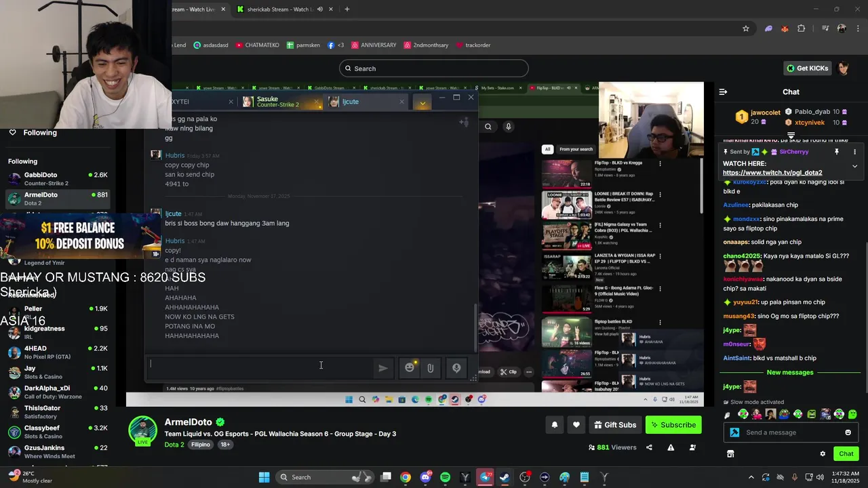The width and height of the screenshot is (868, 488).
Task: Open chat settings gear icon
Action: click(x=823, y=454)
